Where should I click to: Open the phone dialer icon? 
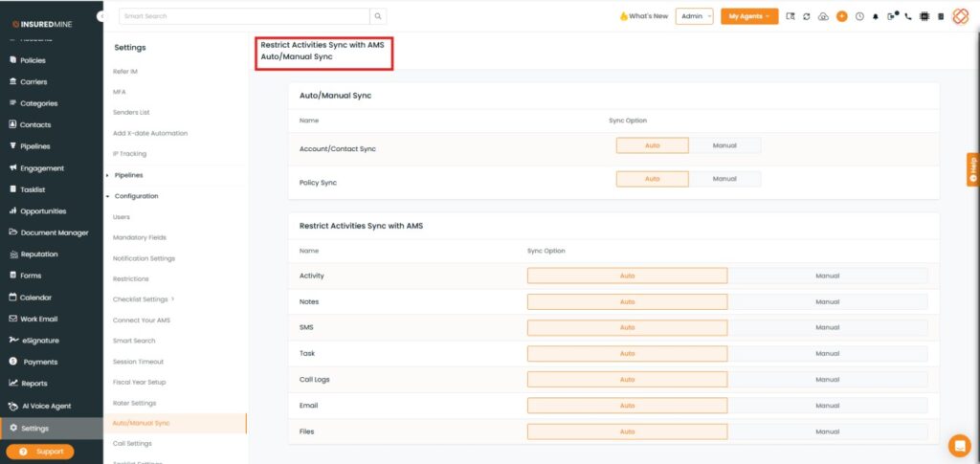pyautogui.click(x=908, y=16)
